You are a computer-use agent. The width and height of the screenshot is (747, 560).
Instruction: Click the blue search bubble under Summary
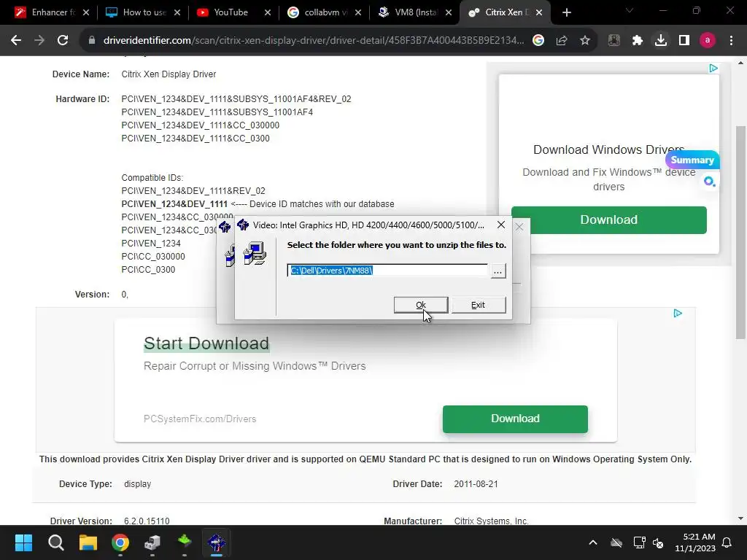pyautogui.click(x=709, y=182)
